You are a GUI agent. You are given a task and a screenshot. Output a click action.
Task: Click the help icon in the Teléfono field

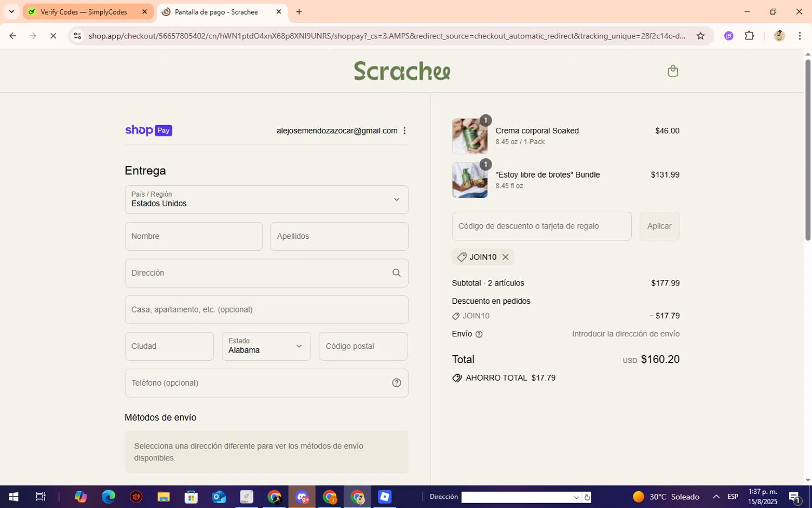tap(396, 383)
